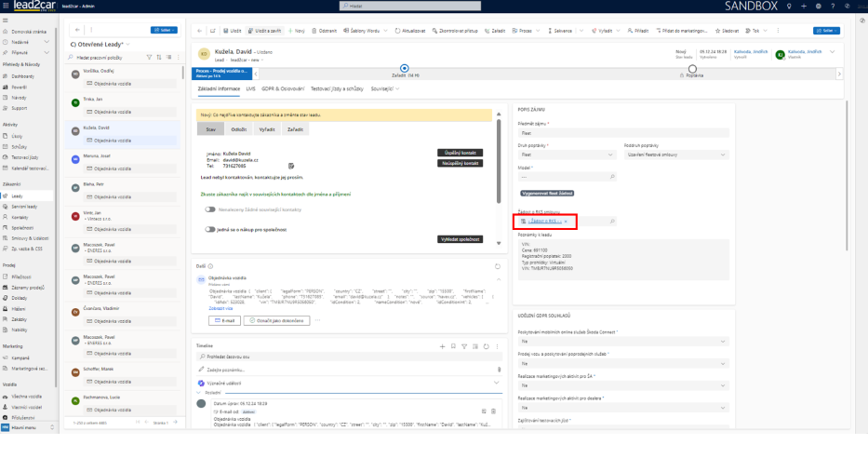Toggle 'Jedná se o nákup pro společnost'
The height and width of the screenshot is (458, 868).
211,228
